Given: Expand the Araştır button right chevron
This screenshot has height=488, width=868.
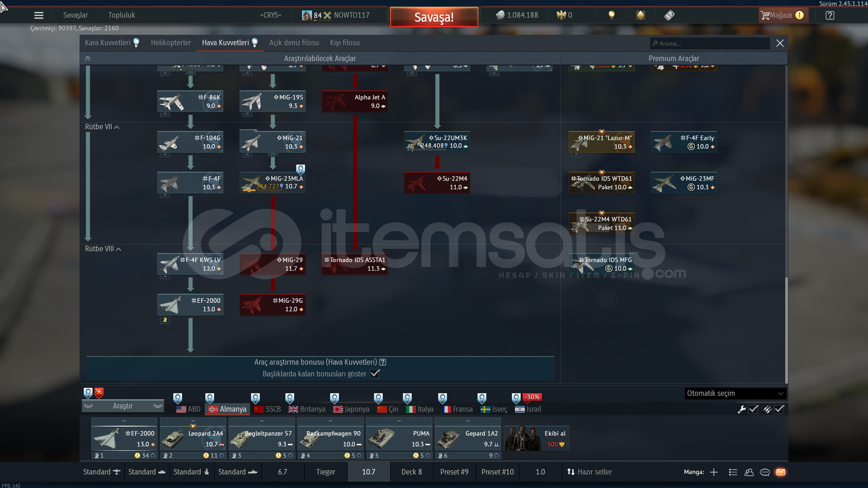Looking at the screenshot, I should 158,406.
